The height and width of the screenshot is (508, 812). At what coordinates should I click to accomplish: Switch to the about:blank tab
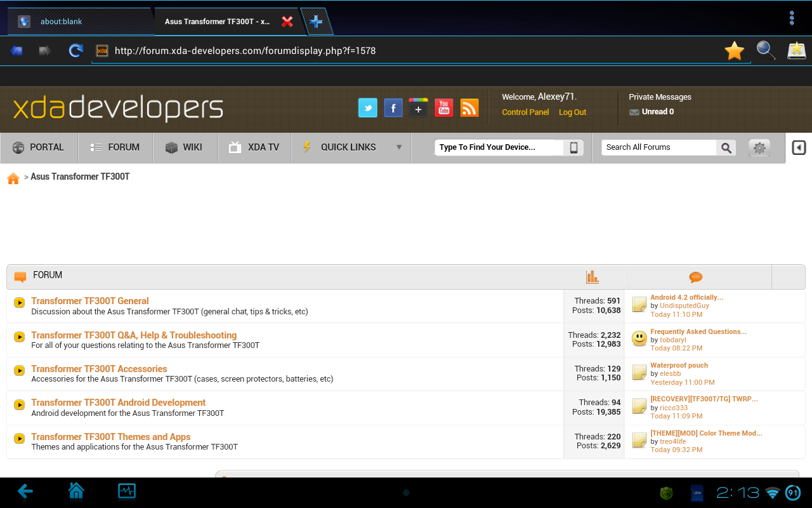tap(62, 22)
